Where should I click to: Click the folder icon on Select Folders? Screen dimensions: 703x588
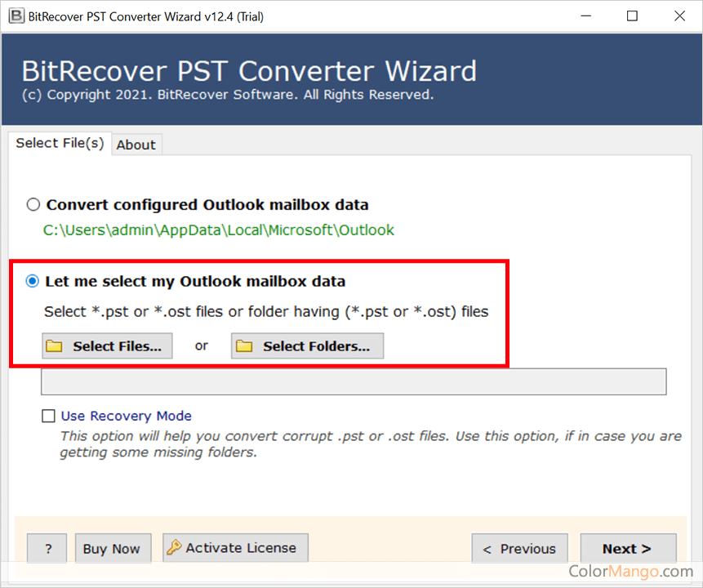pos(244,345)
